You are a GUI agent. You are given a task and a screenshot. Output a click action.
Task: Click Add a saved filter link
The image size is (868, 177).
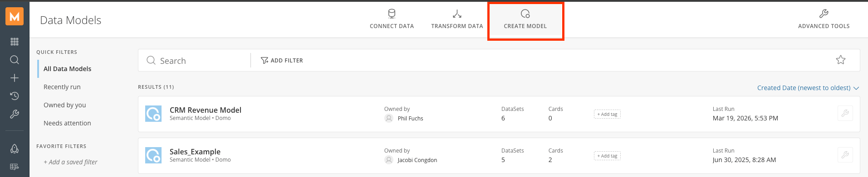70,162
